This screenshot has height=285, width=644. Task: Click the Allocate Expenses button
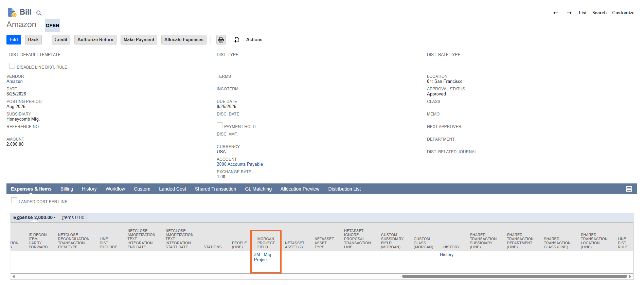tap(184, 40)
